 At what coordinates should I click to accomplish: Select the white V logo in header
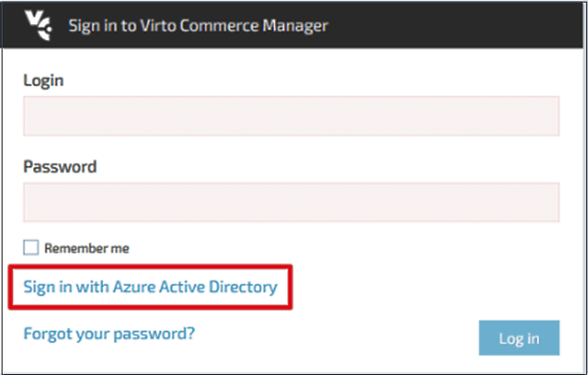[x=36, y=24]
